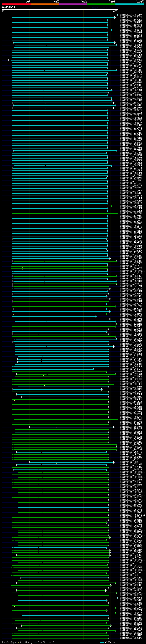Click the alignment bar for UniRef100_A1D4L5
The image size is (146, 644).
point(66,45)
